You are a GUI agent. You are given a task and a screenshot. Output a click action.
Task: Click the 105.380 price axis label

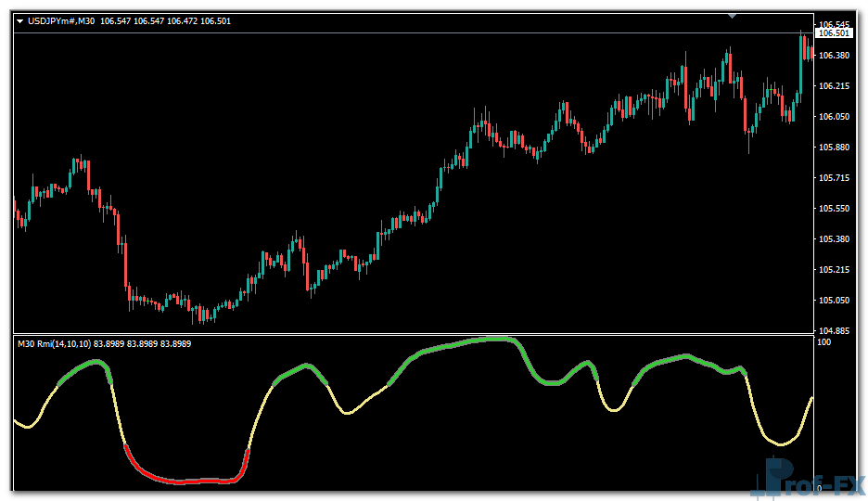pyautogui.click(x=835, y=239)
